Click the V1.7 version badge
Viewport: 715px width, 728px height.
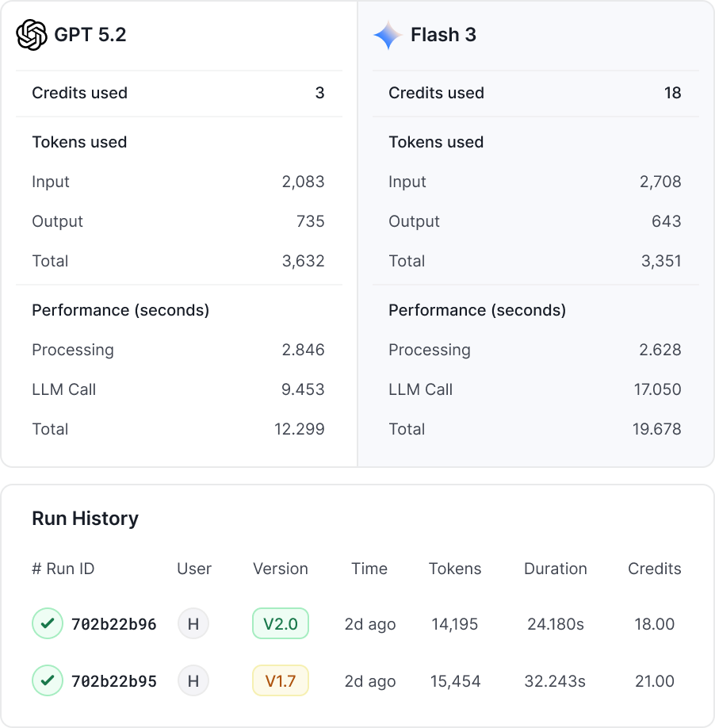(281, 681)
